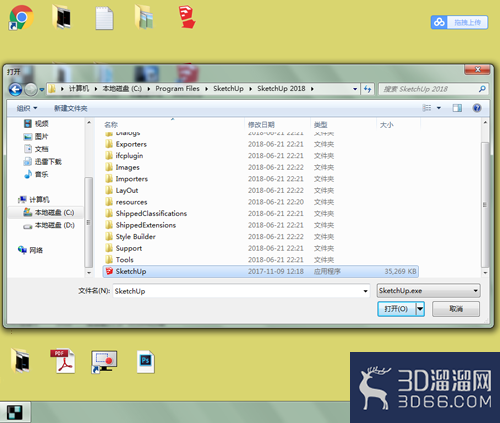Screen dimensions: 500x423
Task: Select 网络 in the navigation pane
Action: pyautogui.click(x=30, y=250)
